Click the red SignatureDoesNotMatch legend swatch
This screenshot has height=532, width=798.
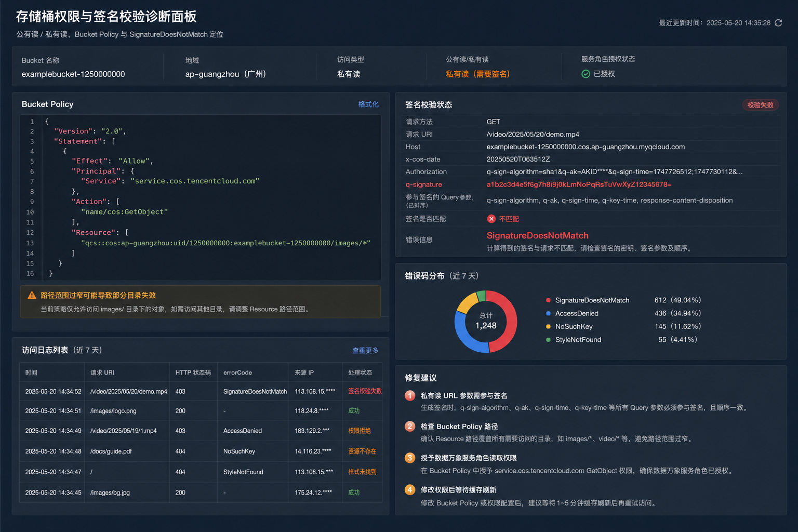point(548,300)
